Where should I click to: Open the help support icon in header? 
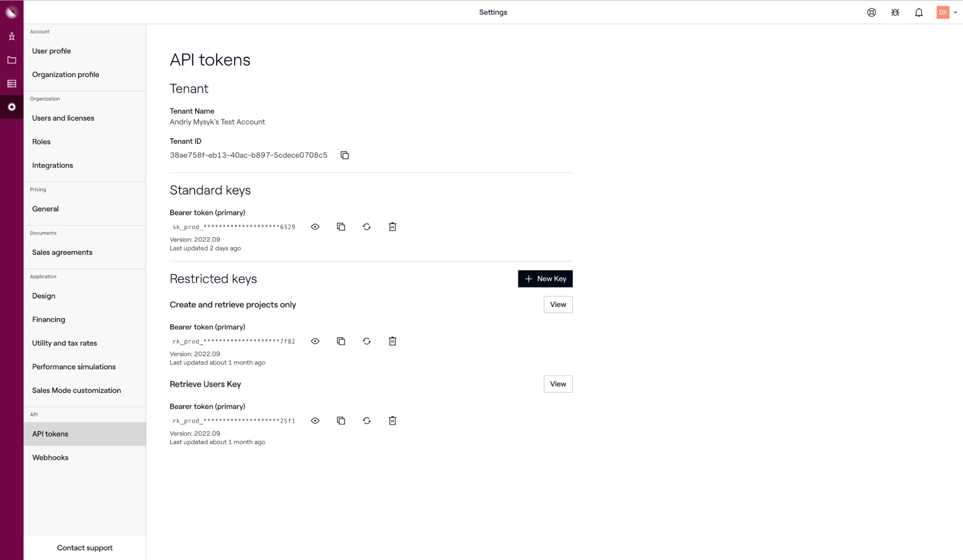871,13
